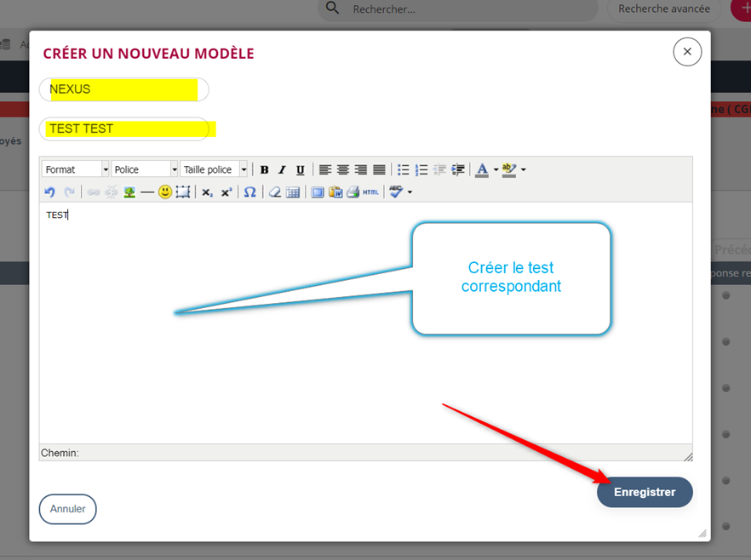Insert a bulleted list

(x=404, y=170)
